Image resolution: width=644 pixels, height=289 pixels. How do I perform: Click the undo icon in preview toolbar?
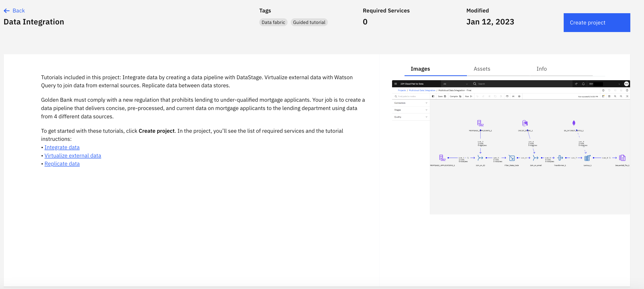(477, 96)
